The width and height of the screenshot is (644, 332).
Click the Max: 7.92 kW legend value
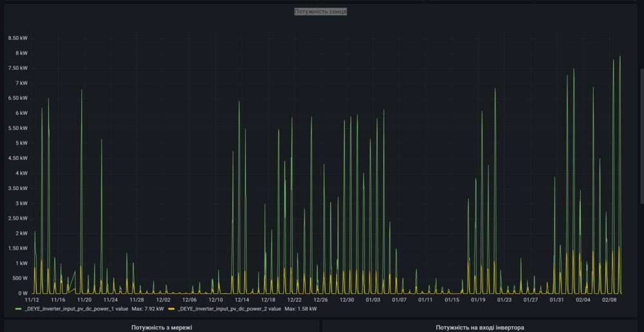tap(147, 309)
